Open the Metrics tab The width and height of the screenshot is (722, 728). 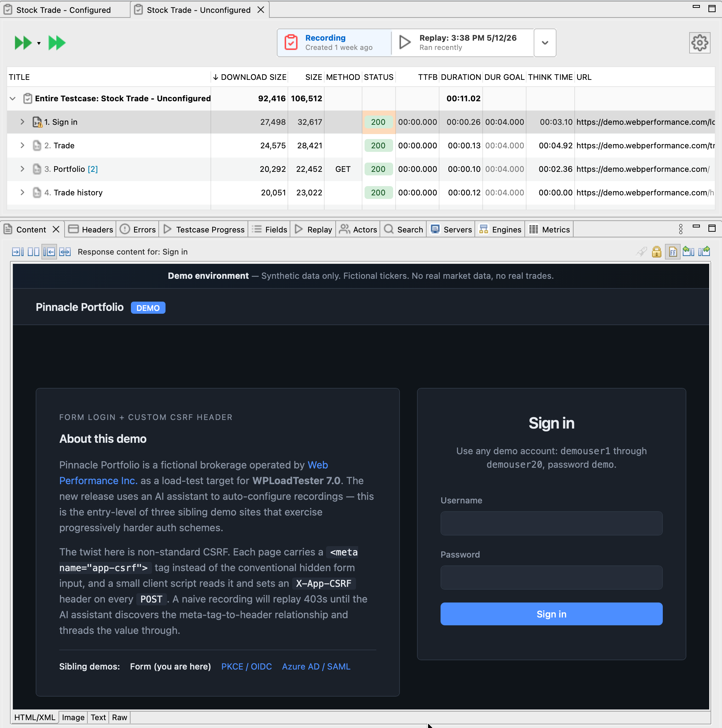[549, 230]
